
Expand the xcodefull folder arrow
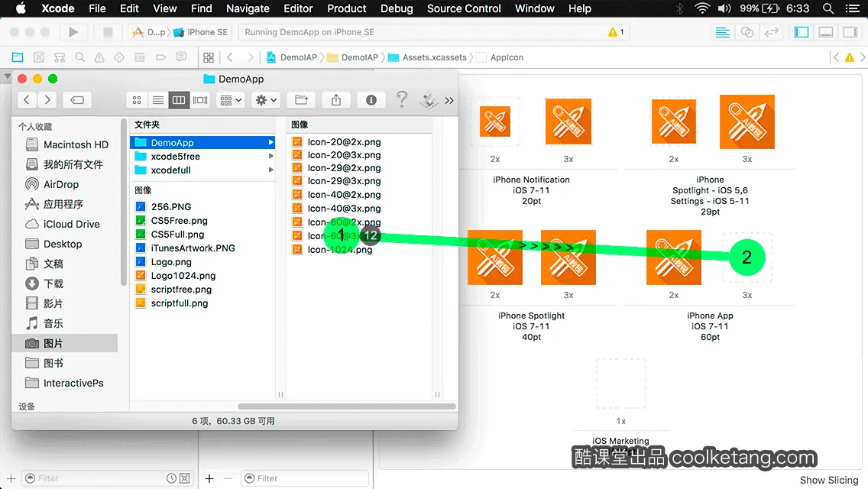click(x=270, y=170)
